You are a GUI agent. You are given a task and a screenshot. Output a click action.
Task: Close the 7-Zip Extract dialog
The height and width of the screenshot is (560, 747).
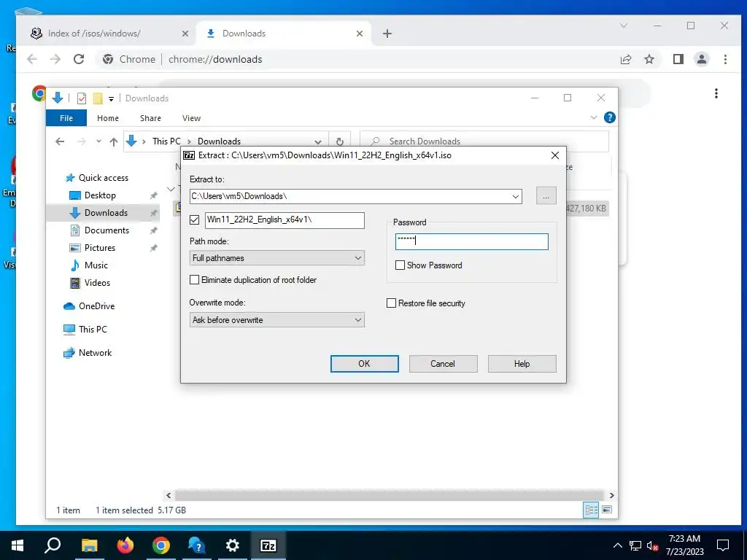(x=555, y=155)
